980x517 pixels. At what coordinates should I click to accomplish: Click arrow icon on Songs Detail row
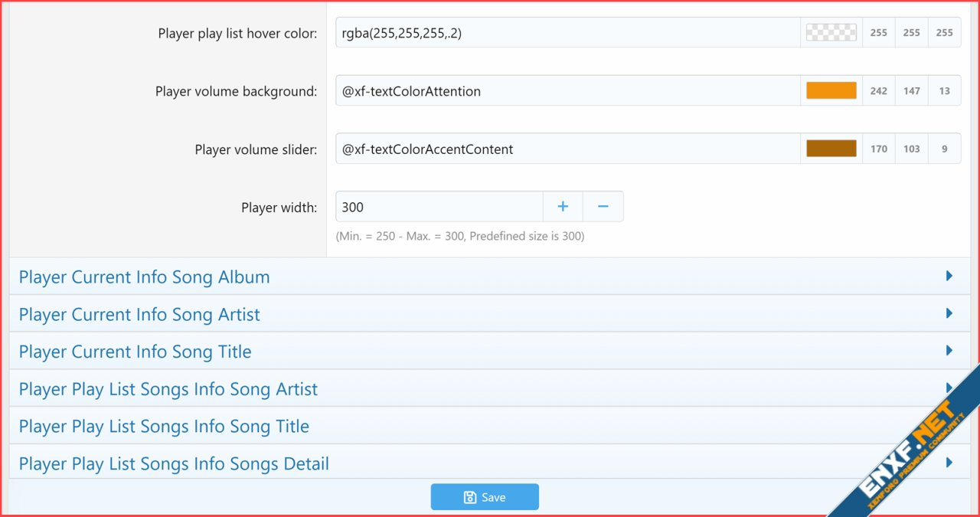[x=949, y=463]
